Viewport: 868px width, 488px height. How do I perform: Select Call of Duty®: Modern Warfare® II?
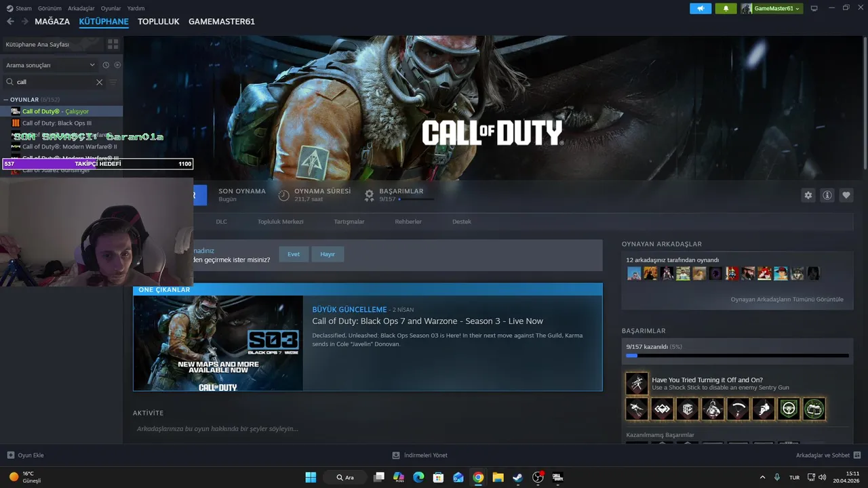tap(70, 146)
